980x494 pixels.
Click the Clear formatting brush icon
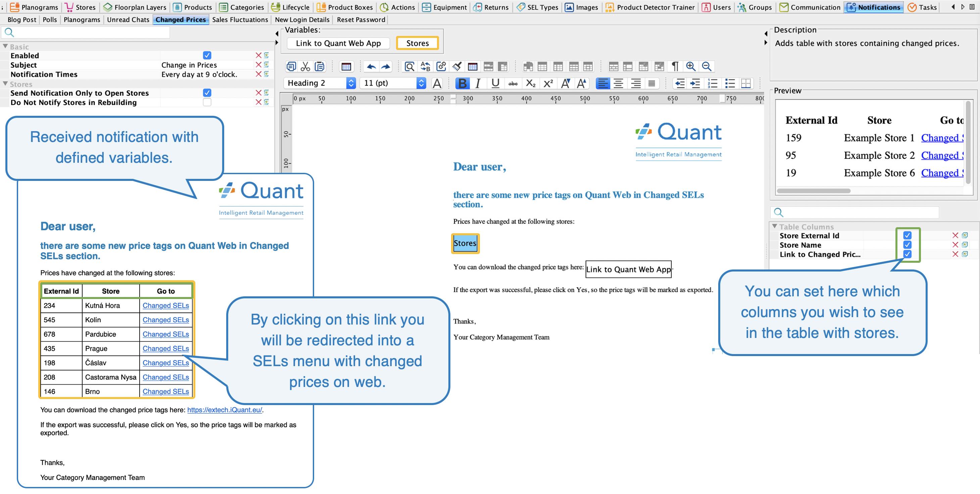click(x=457, y=66)
